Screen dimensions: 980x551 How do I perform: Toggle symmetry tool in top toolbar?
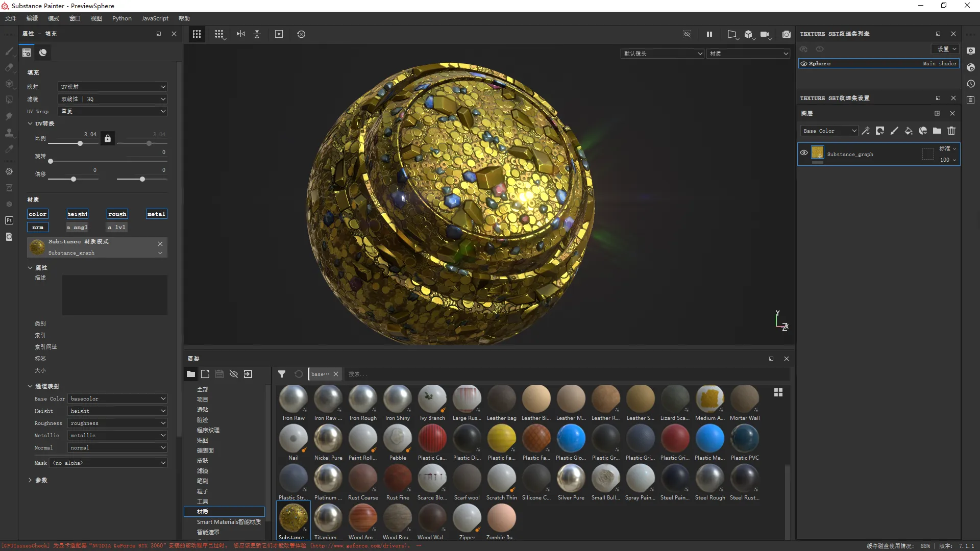[x=240, y=34]
